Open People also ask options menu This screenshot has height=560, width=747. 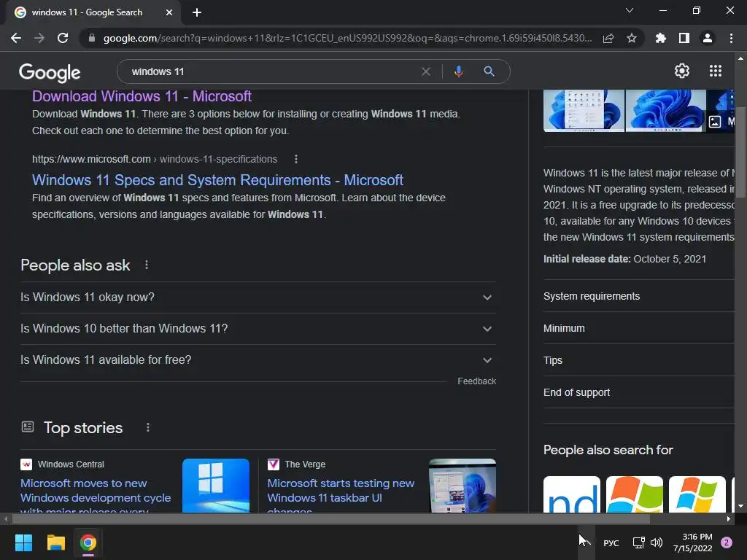tap(146, 265)
